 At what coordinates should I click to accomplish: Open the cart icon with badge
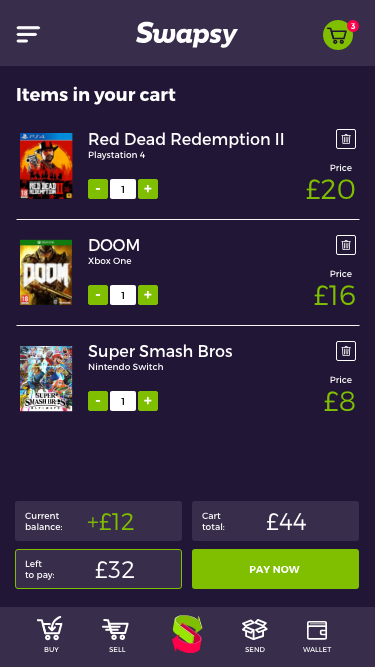pos(339,35)
